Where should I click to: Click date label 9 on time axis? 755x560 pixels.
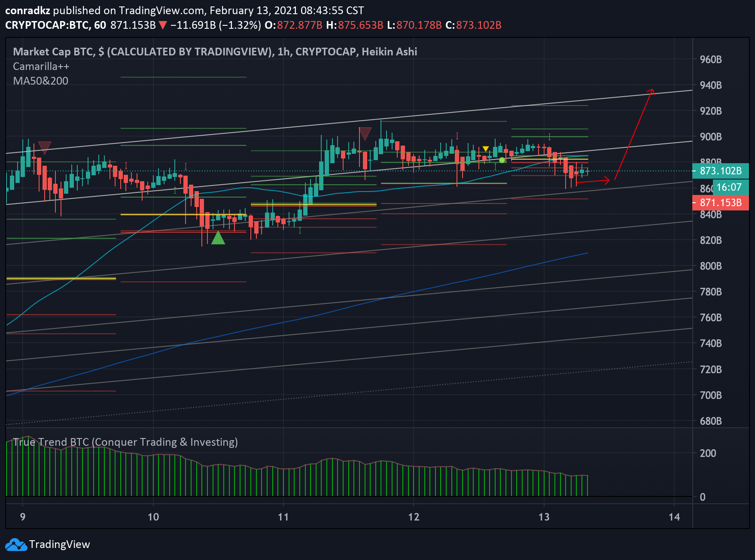coord(23,517)
